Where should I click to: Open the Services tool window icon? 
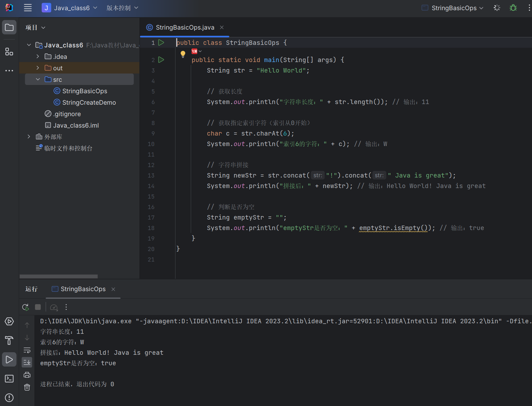click(9, 322)
